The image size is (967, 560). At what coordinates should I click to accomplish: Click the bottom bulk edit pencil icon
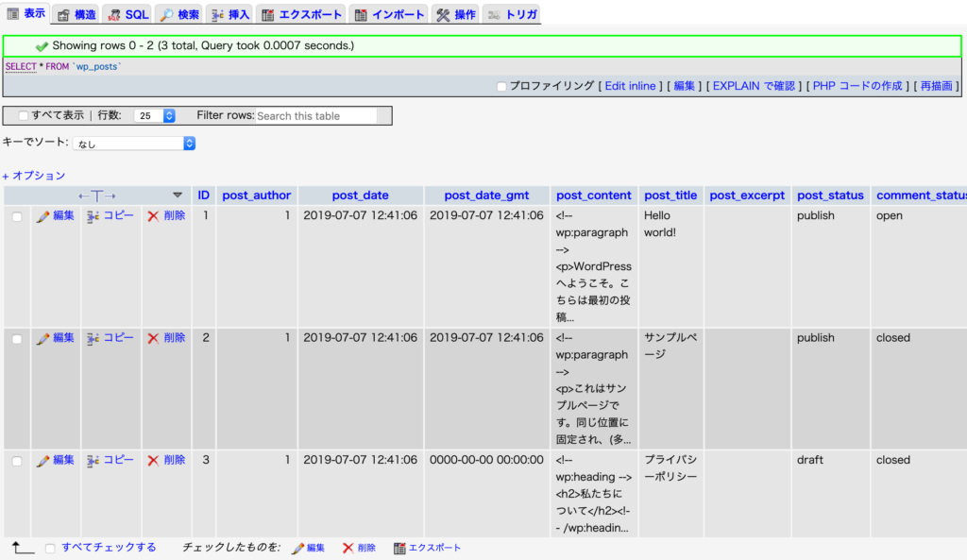click(x=297, y=548)
